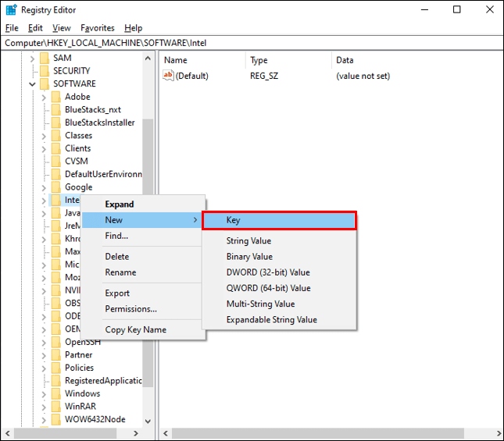This screenshot has width=504, height=441.
Task: Click the WinRAR folder icon
Action: (x=56, y=407)
